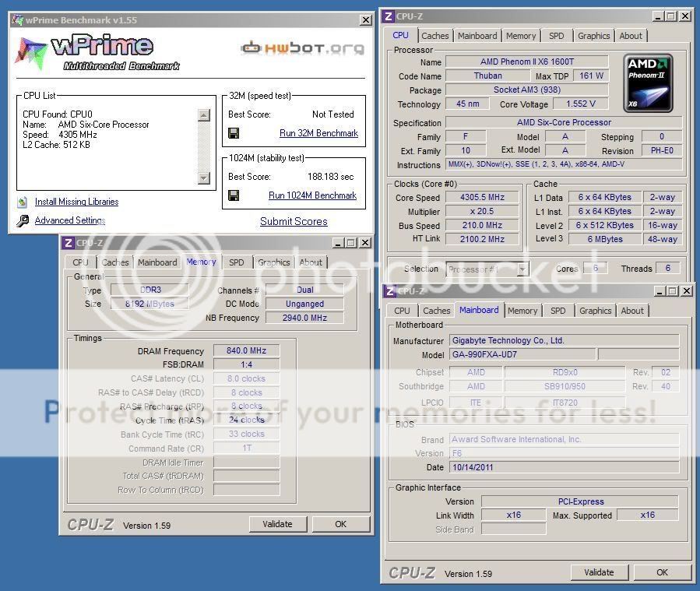Click the Graphic Interface Version value 'PCI-Express'
The height and width of the screenshot is (591, 700).
point(580,501)
